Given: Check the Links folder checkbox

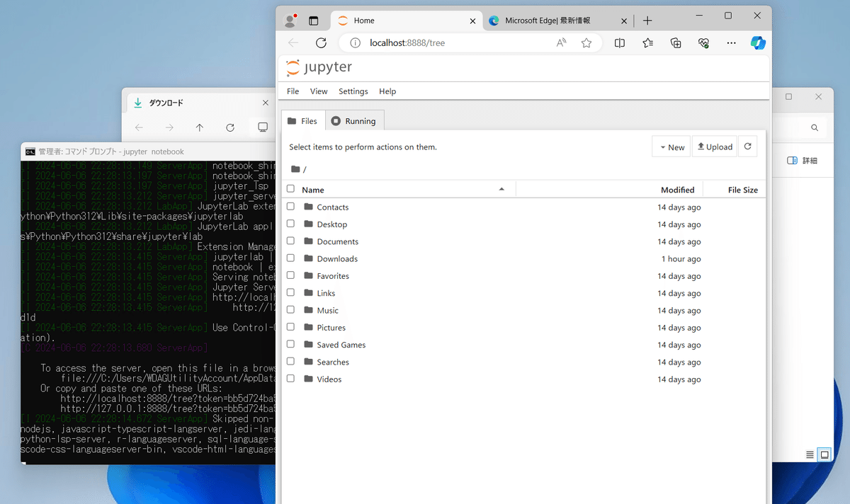Looking at the screenshot, I should pos(290,292).
